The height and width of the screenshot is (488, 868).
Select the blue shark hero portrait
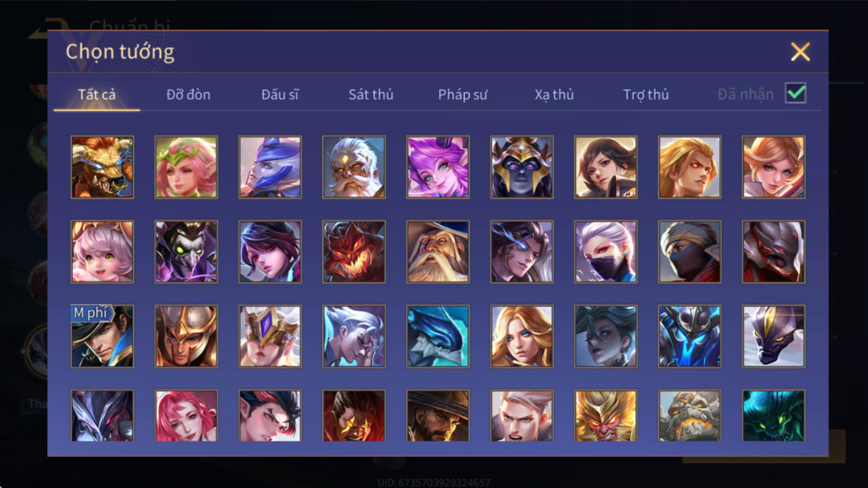point(438,336)
